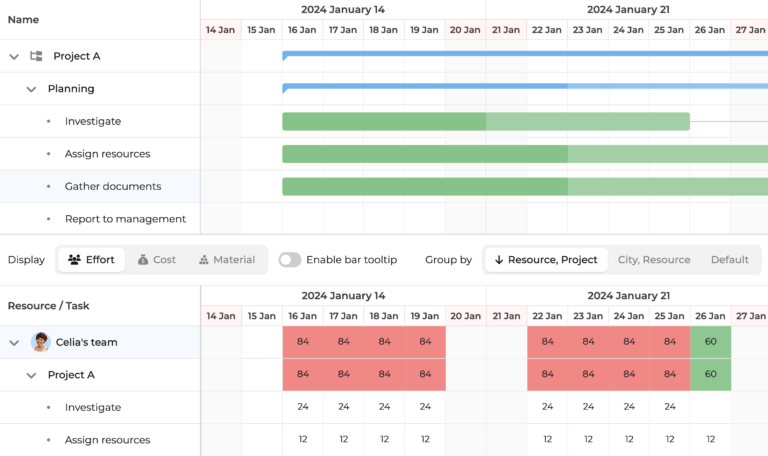Select the Gather documents task row
The image size is (768, 456).
[112, 187]
